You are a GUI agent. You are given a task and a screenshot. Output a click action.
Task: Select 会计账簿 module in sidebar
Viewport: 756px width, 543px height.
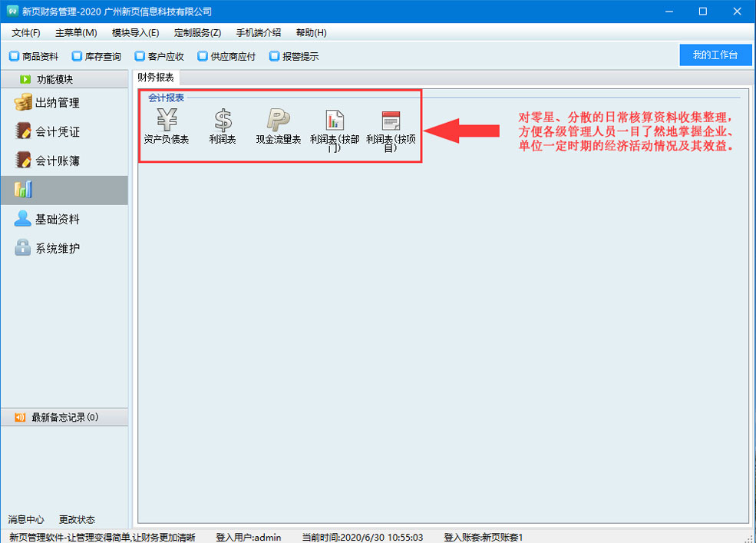coord(57,161)
